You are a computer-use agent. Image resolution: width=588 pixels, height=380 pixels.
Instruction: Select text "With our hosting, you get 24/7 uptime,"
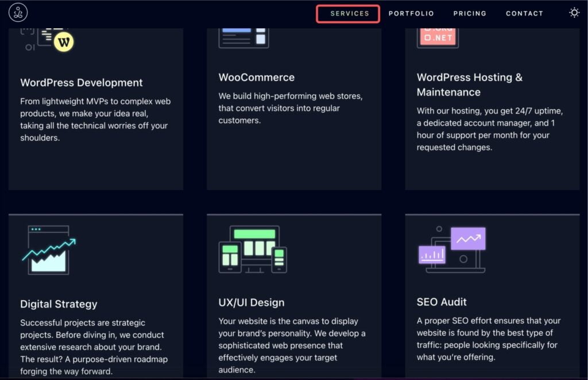click(490, 111)
